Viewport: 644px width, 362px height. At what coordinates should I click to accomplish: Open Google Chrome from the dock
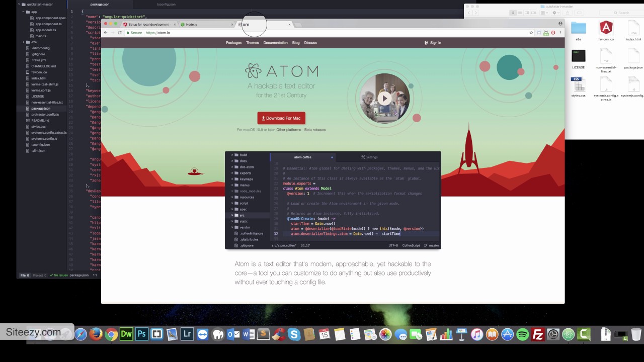(x=111, y=334)
